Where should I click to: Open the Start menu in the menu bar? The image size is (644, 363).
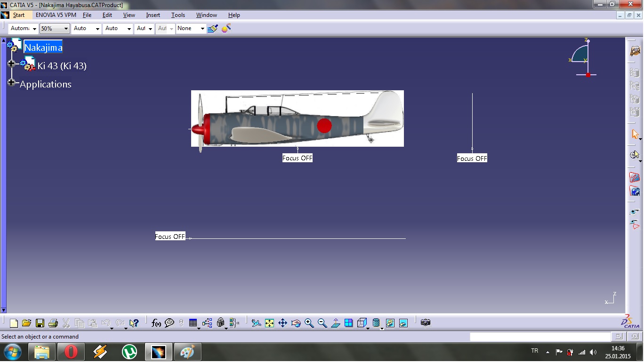[19, 15]
